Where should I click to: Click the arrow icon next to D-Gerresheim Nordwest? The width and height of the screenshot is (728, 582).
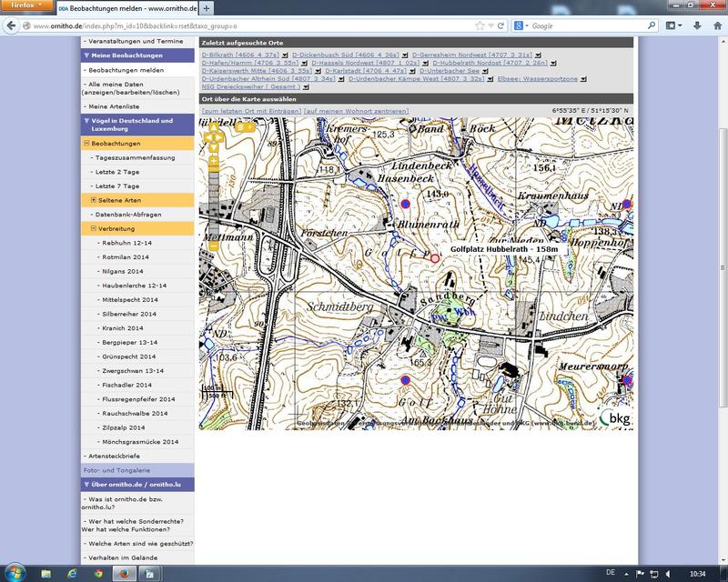(x=538, y=55)
